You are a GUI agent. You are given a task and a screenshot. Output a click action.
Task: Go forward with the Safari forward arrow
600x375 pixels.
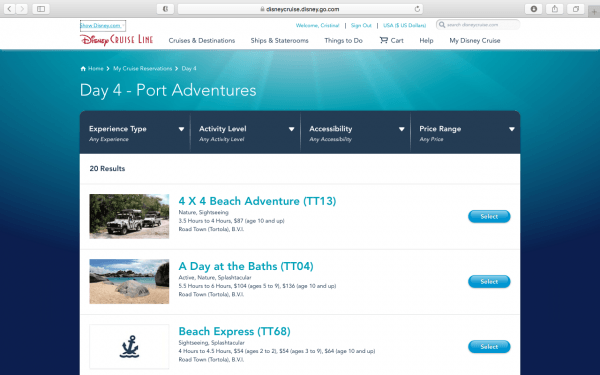(22, 9)
